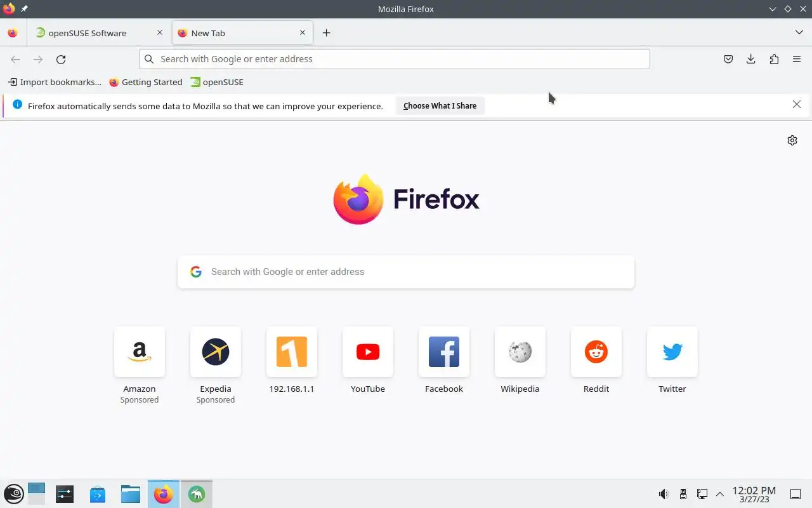The image size is (812, 508).
Task: Close the New Tab tab
Action: coord(303,32)
